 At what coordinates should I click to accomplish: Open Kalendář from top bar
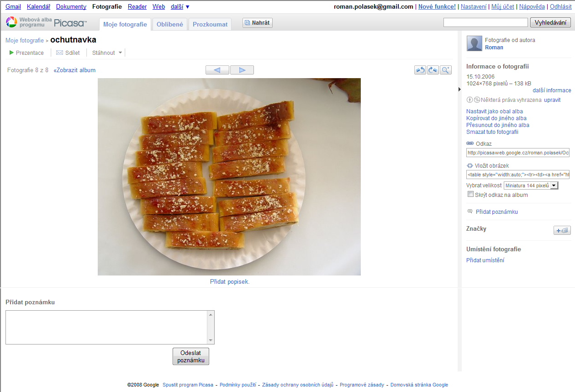click(39, 7)
